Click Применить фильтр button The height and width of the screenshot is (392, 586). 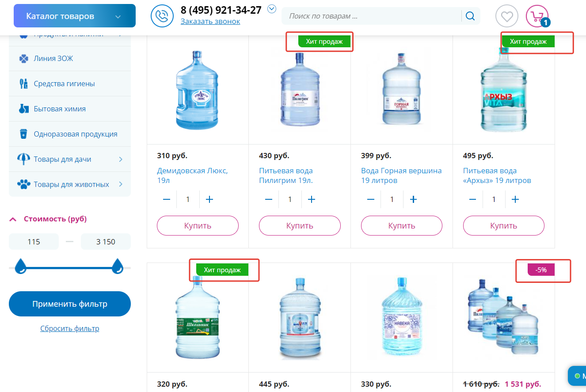[x=70, y=304]
